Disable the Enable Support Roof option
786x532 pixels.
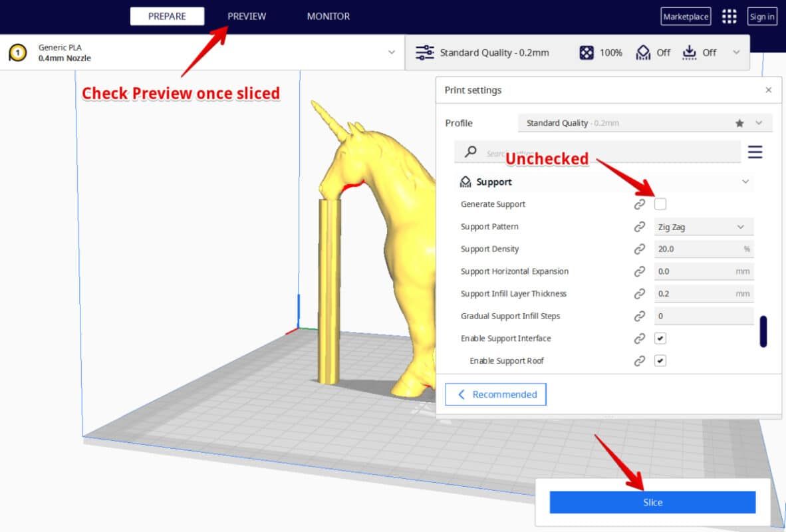click(x=660, y=360)
